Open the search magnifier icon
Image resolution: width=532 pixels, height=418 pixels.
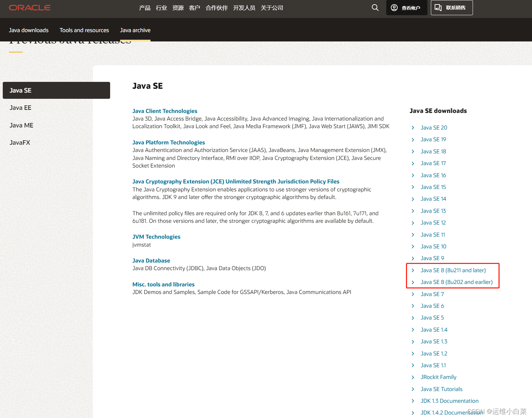point(375,8)
